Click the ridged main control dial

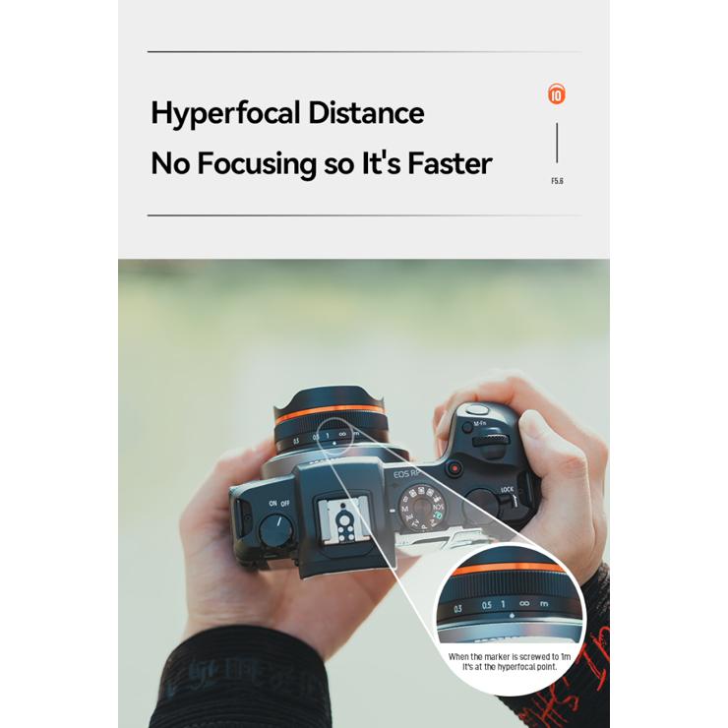[491, 440]
